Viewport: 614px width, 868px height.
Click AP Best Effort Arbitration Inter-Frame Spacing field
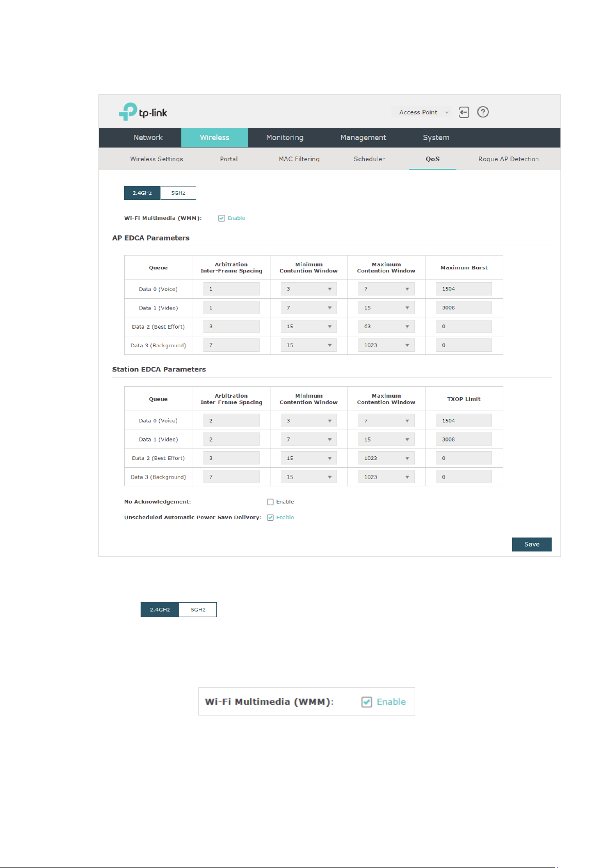(x=231, y=327)
